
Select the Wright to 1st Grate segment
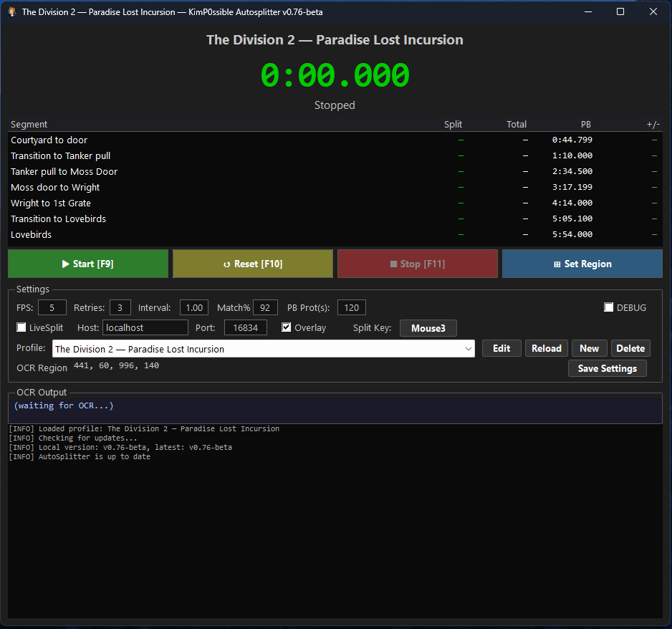(335, 203)
